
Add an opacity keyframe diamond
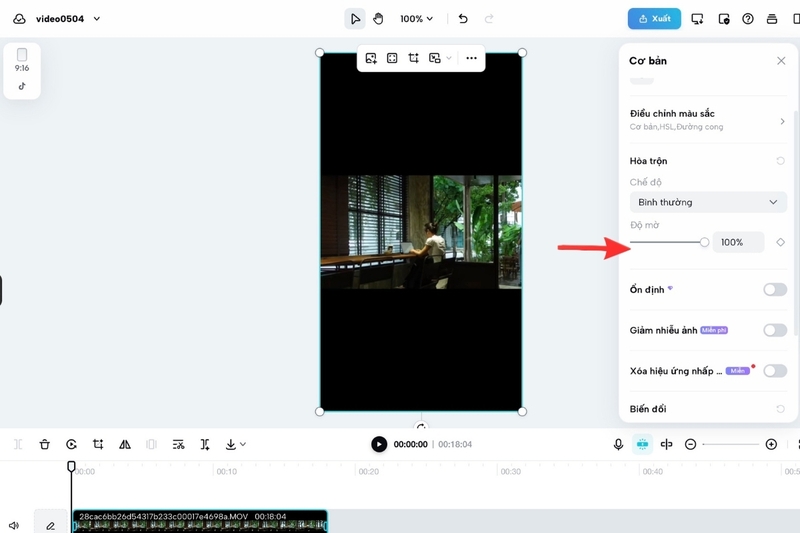781,242
